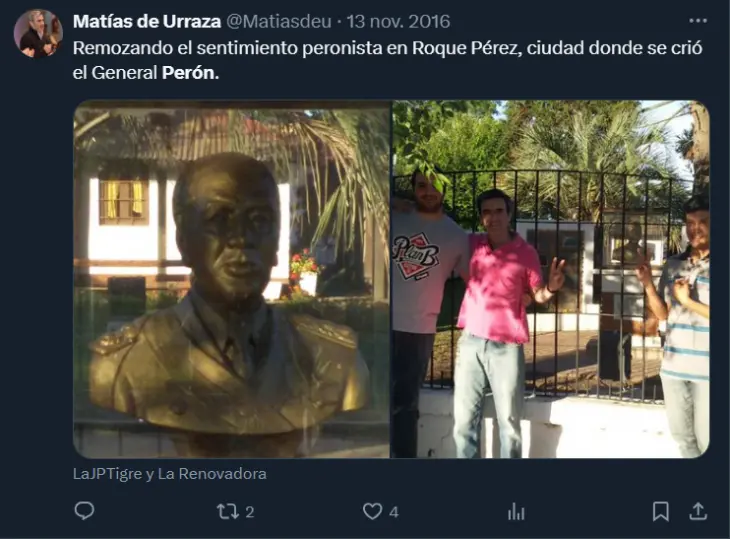
Task: Open the share upload icon
Action: [698, 511]
